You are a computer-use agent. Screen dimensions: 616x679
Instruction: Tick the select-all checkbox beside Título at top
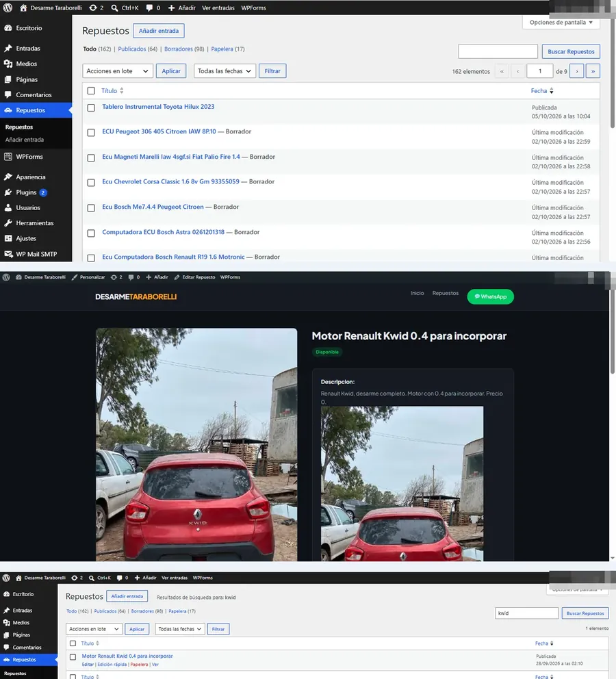[x=91, y=90]
